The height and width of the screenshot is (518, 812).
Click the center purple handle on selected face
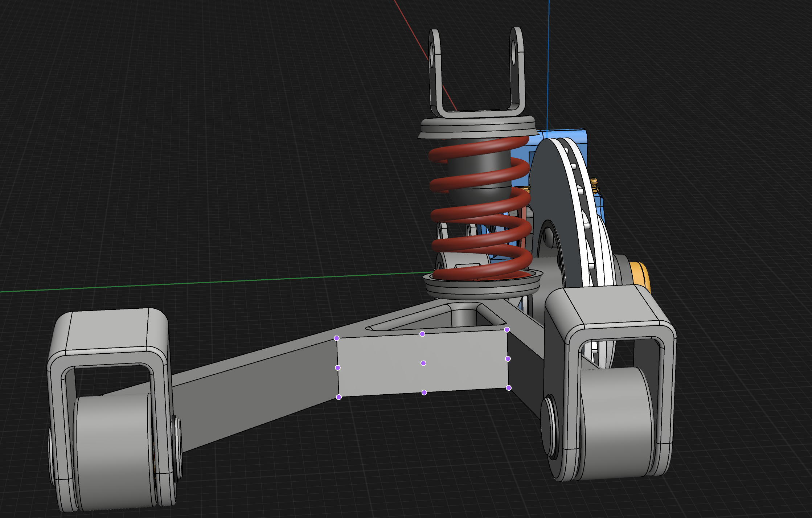(x=423, y=363)
